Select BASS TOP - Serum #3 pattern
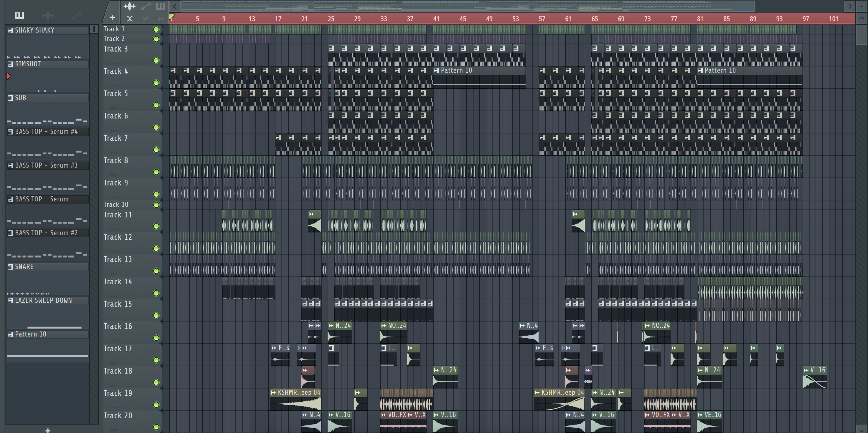This screenshot has height=433, width=868. [x=48, y=165]
